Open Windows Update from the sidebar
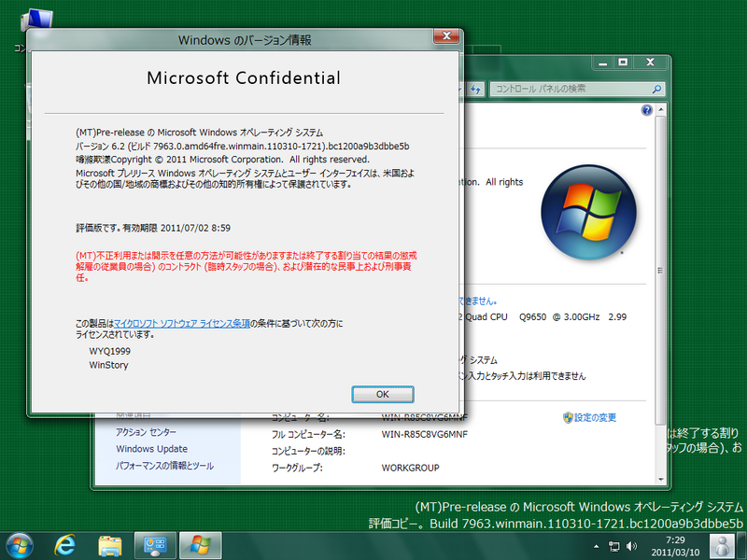This screenshot has height=560, width=747. [151, 449]
